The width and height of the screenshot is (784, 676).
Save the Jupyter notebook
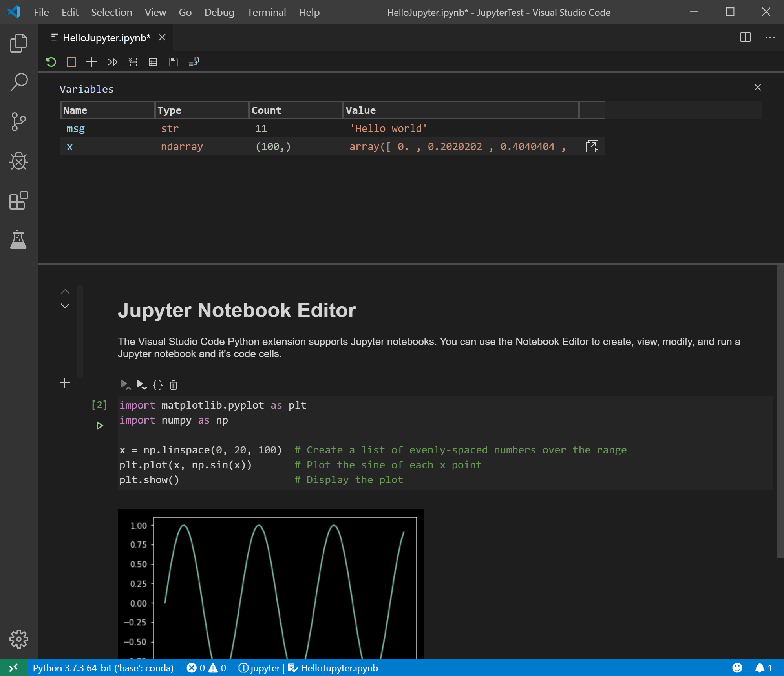tap(173, 62)
